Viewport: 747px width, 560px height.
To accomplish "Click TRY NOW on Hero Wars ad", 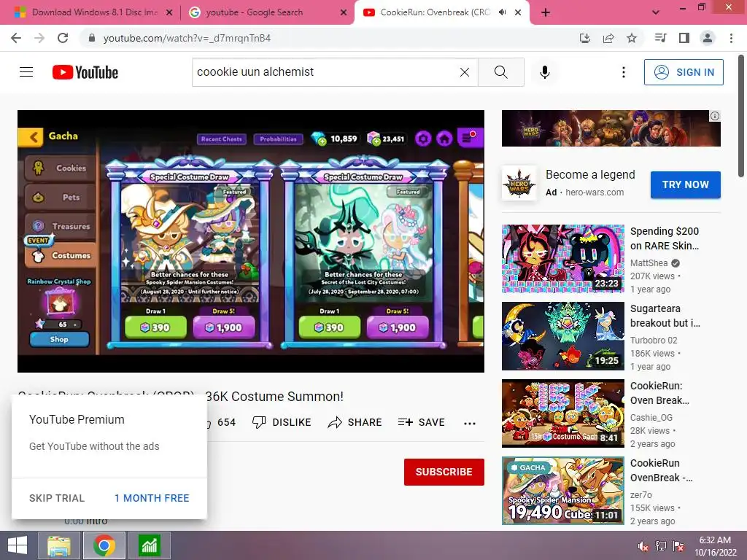I will pyautogui.click(x=686, y=184).
